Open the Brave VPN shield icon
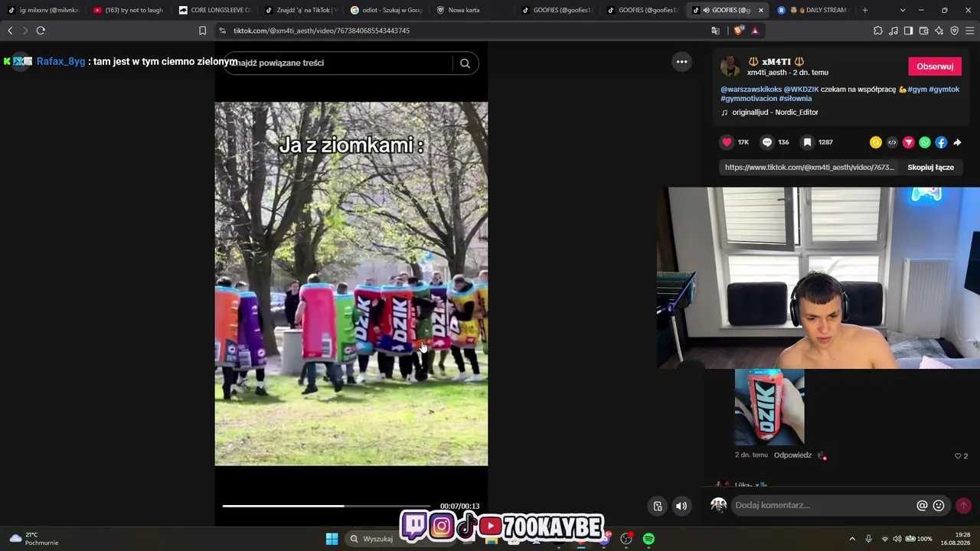 (955, 31)
